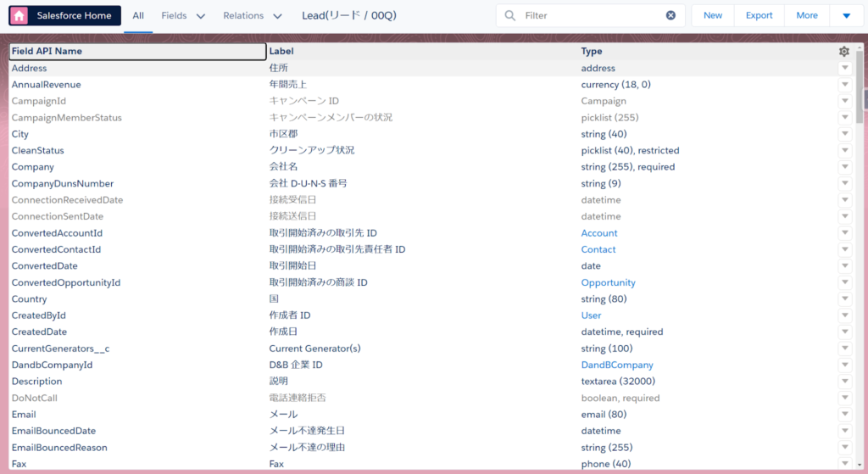Screen dimensions: 868x474
Task: Open row actions arrow for Country
Action: (845, 299)
